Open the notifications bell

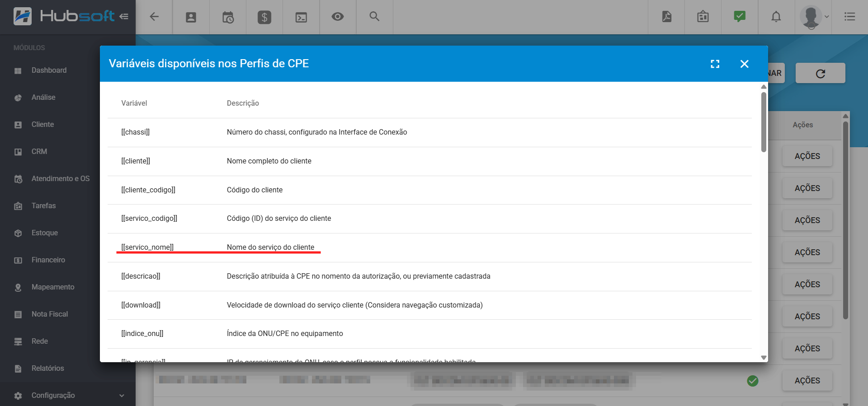coord(776,17)
